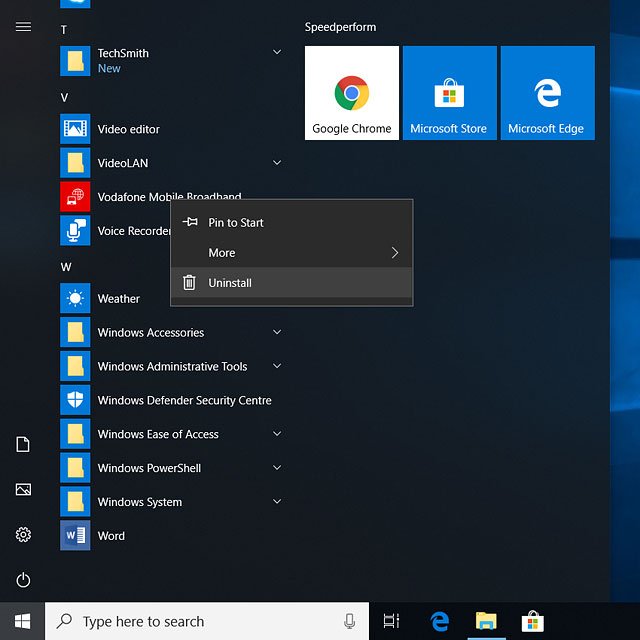
Task: Click the Speedperform group heading
Action: 340,27
